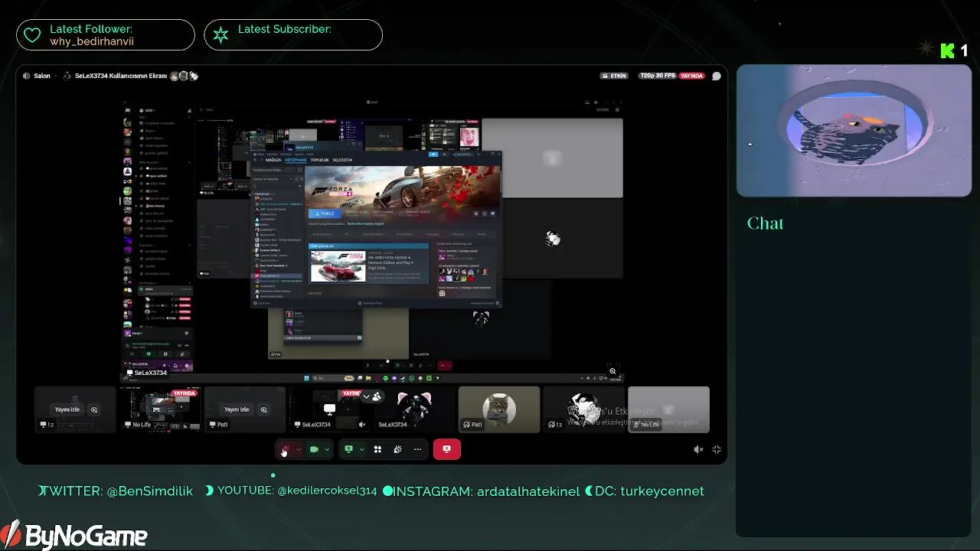This screenshot has height=551, width=980.
Task: Click the Chat heading in right panel
Action: click(x=765, y=223)
